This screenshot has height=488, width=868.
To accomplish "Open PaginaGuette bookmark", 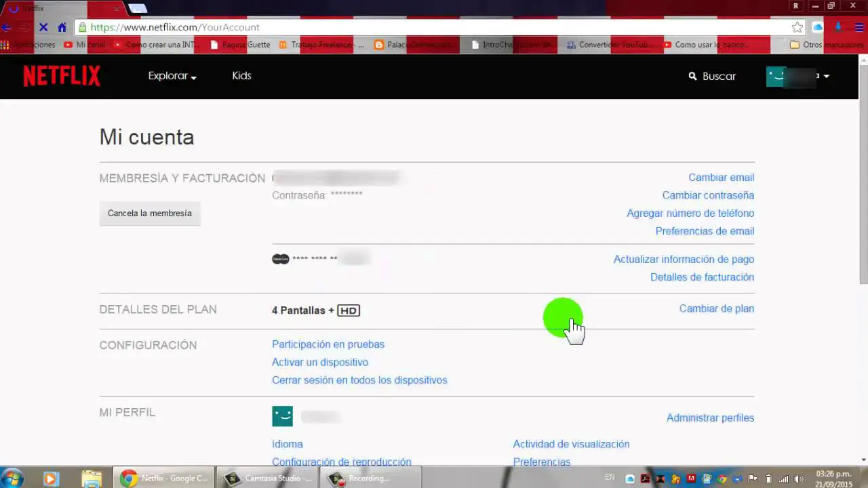I will 241,45.
